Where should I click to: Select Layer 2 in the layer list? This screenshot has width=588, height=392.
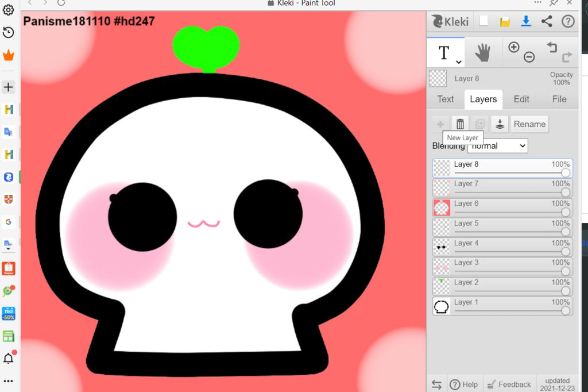502,286
